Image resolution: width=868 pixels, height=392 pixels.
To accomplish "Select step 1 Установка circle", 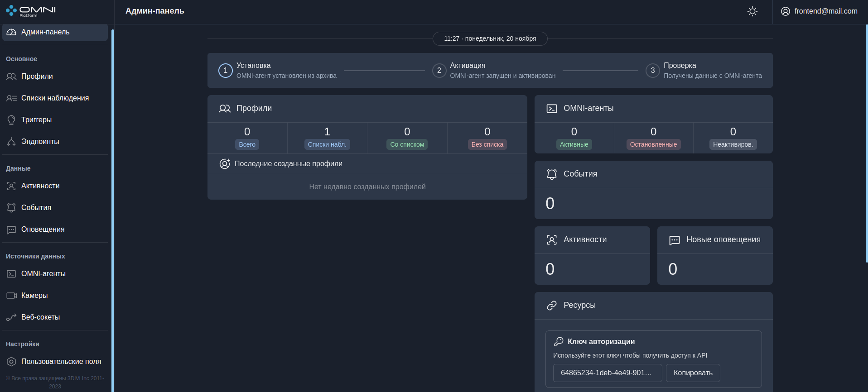I will click(226, 71).
